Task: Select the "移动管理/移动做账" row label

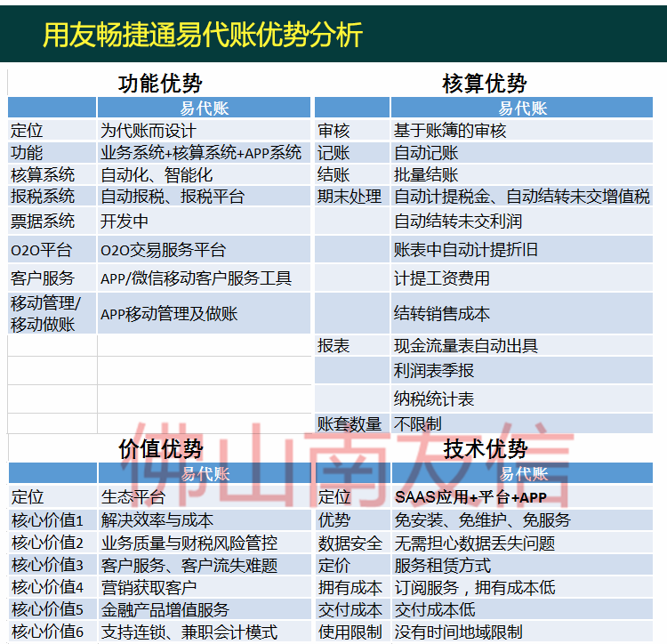Action: coord(52,313)
